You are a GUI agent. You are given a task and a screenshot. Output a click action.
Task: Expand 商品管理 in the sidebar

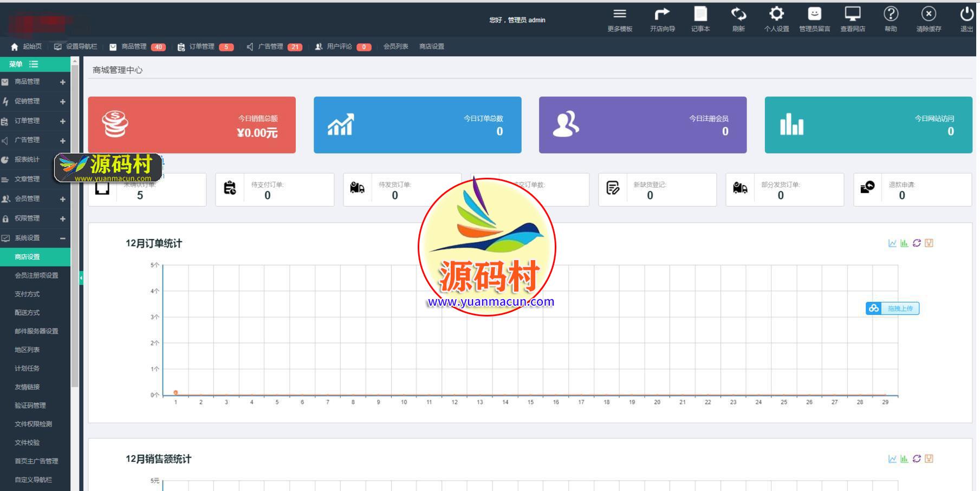62,82
